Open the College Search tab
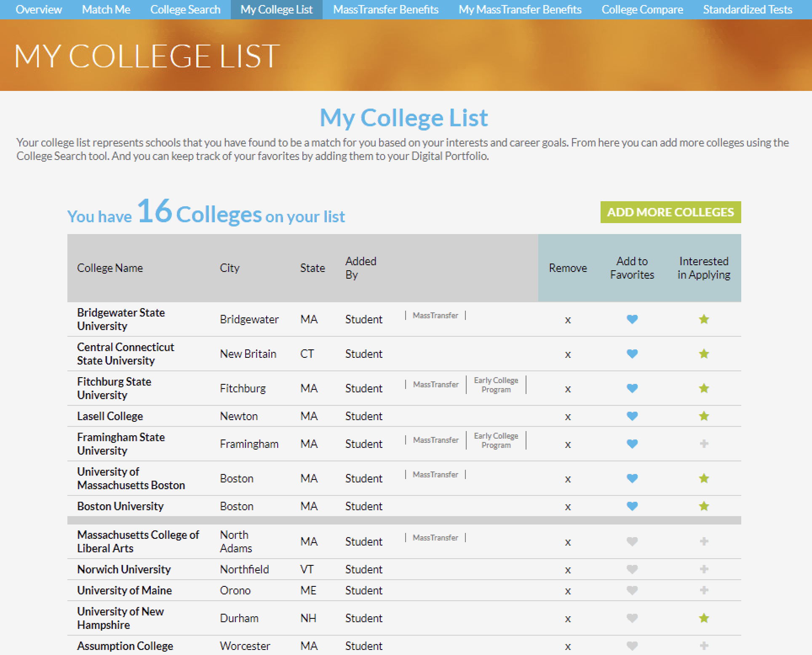 185,9
